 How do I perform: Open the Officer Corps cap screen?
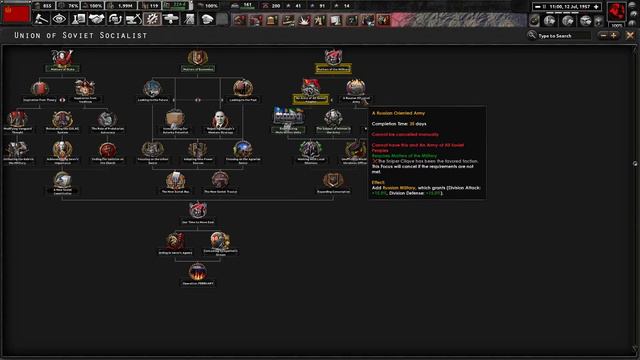tap(207, 19)
